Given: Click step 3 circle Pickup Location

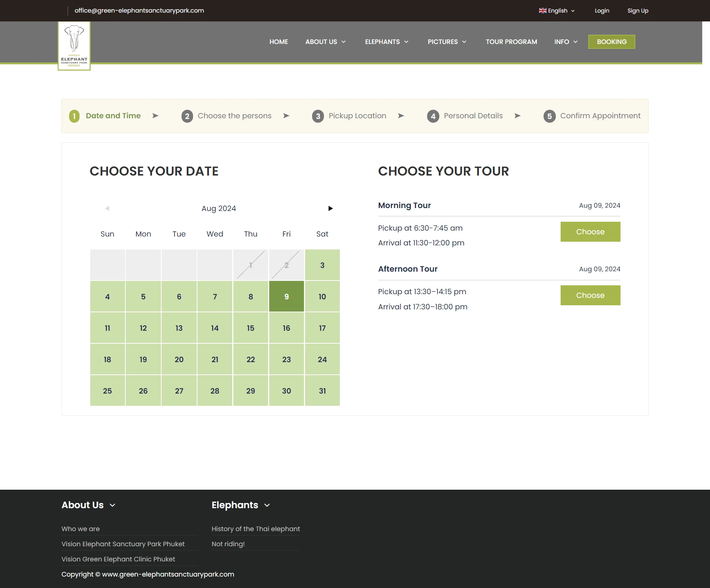Looking at the screenshot, I should pyautogui.click(x=318, y=116).
